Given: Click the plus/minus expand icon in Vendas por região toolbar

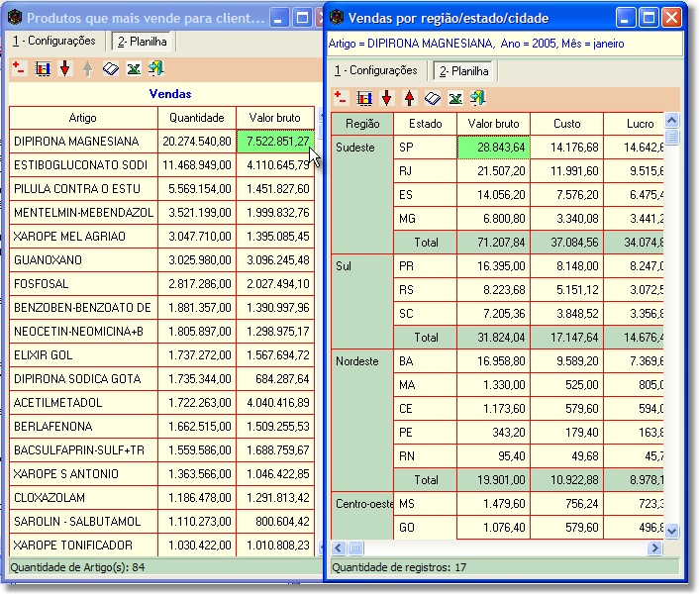Looking at the screenshot, I should tap(341, 98).
